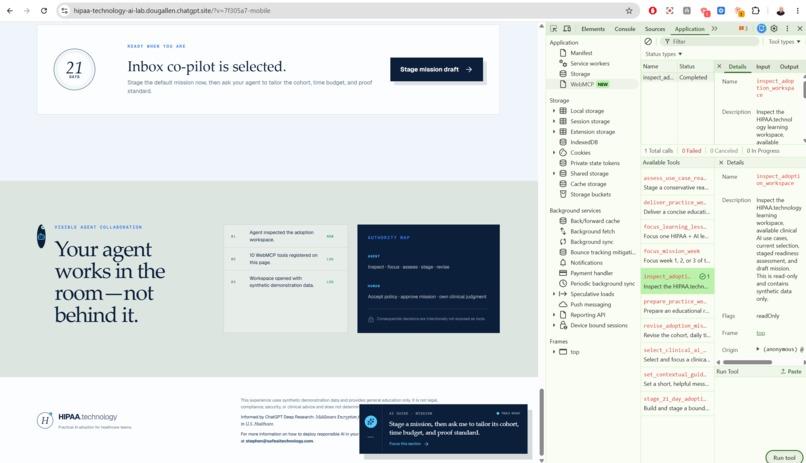The height and width of the screenshot is (463, 806).
Task: Close the Available Tools details pane
Action: pyautogui.click(x=721, y=162)
